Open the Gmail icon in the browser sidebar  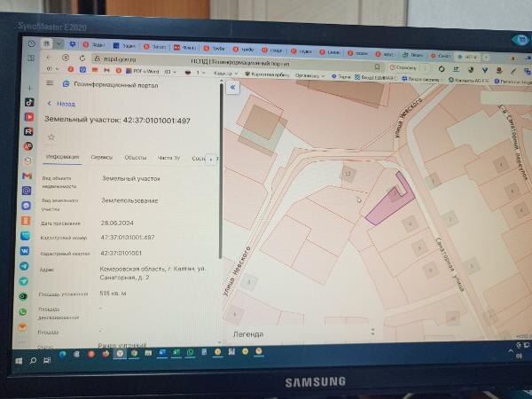pos(27,176)
